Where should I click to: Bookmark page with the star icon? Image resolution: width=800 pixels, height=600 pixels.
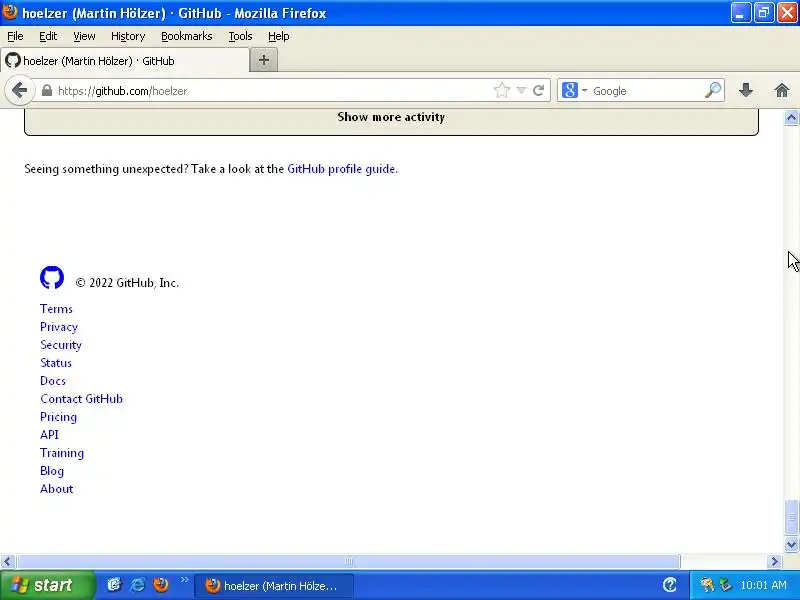502,91
